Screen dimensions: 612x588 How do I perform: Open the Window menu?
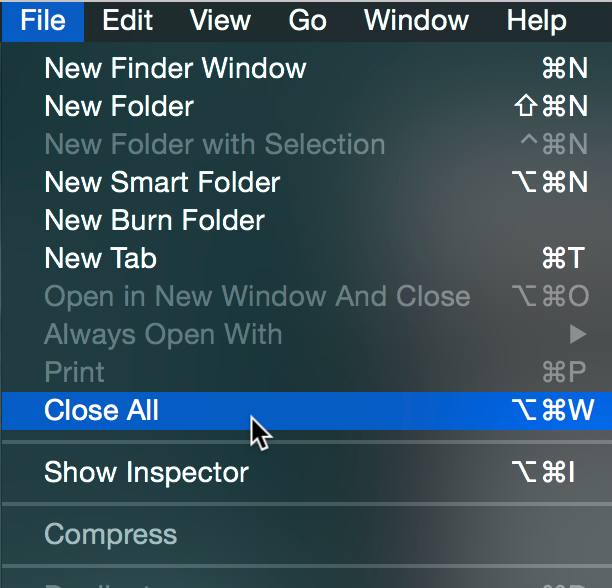(416, 21)
